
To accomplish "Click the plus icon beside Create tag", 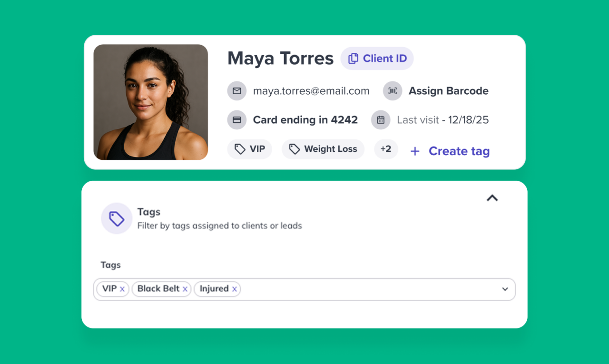I will point(415,151).
